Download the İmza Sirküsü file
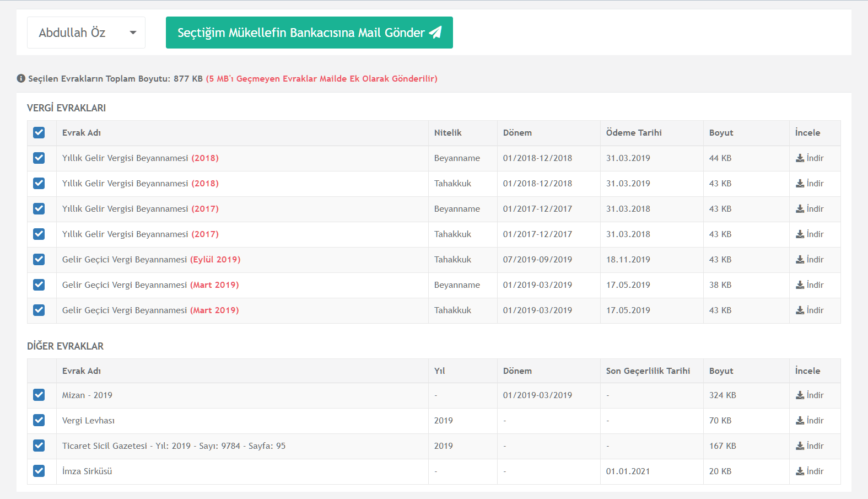Image resolution: width=868 pixels, height=499 pixels. (809, 471)
